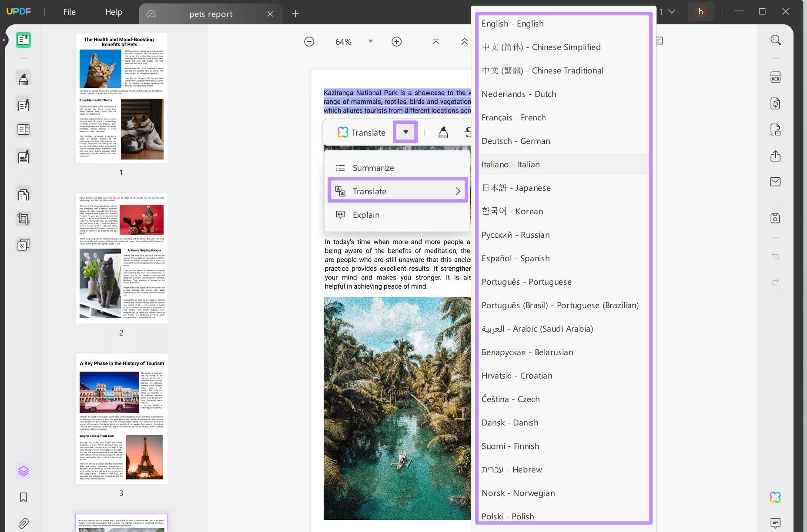Open the Organize Pages tool in sidebar

pos(23,194)
